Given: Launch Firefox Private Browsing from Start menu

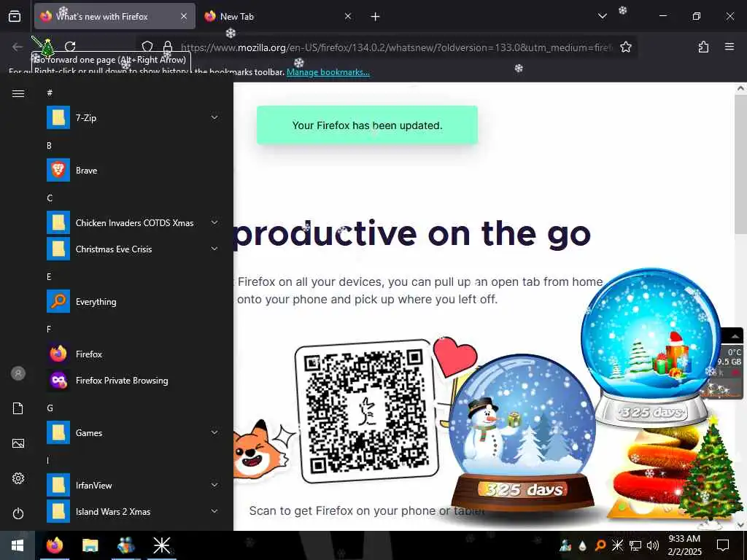Looking at the screenshot, I should coord(133,381).
